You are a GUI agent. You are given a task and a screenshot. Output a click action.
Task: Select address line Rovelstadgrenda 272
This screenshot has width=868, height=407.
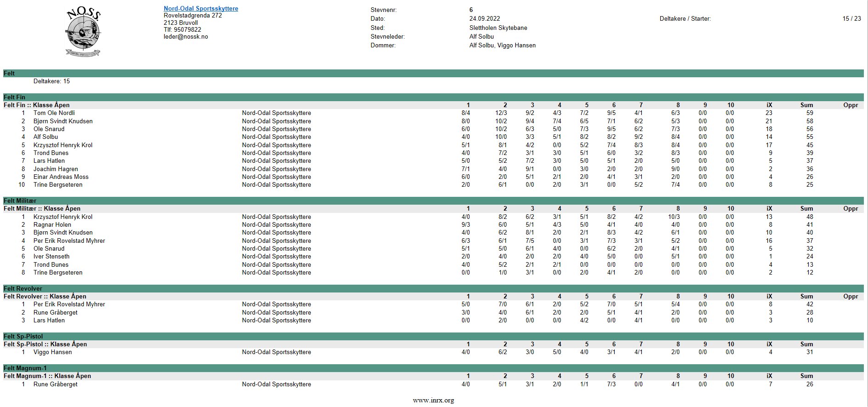(x=193, y=16)
